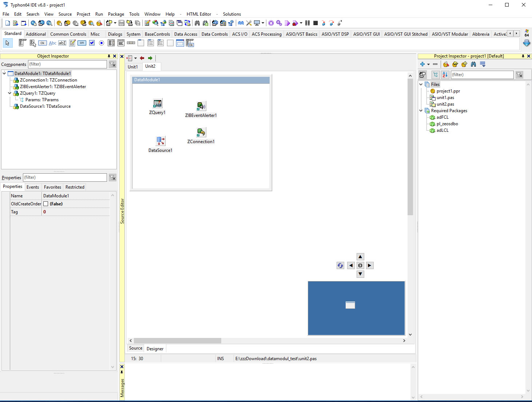Pick the TListBox component icon
532x402 pixels.
[111, 43]
